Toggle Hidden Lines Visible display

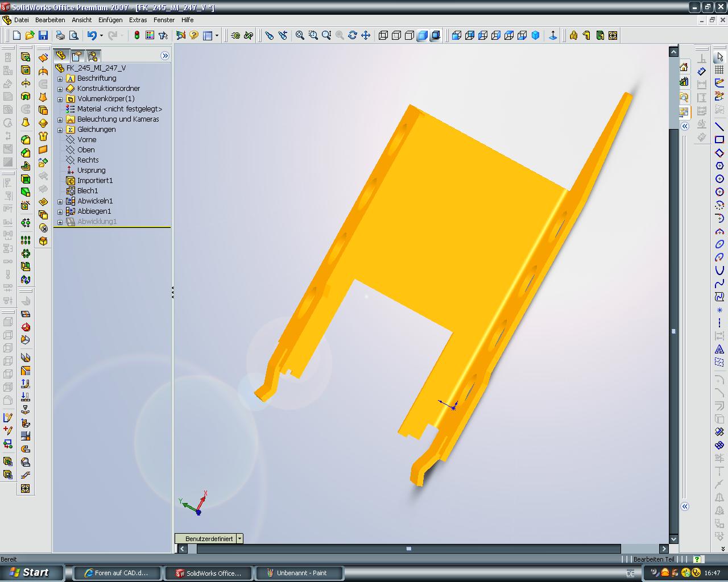click(396, 35)
